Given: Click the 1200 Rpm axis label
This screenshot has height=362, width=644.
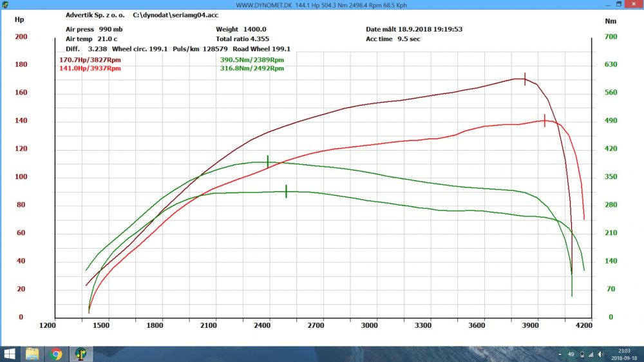Looking at the screenshot, I should (x=47, y=325).
